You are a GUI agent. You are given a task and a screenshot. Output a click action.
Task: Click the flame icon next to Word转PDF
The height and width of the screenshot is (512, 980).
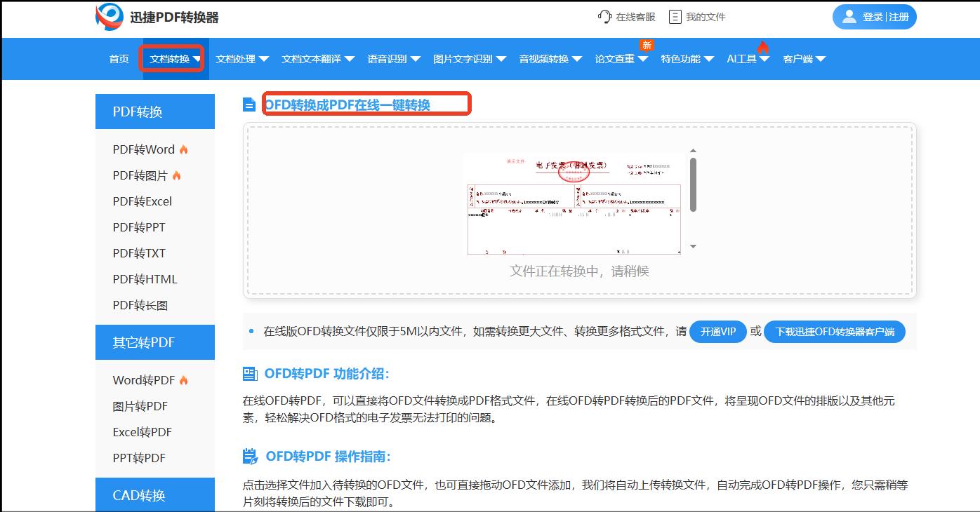183,380
